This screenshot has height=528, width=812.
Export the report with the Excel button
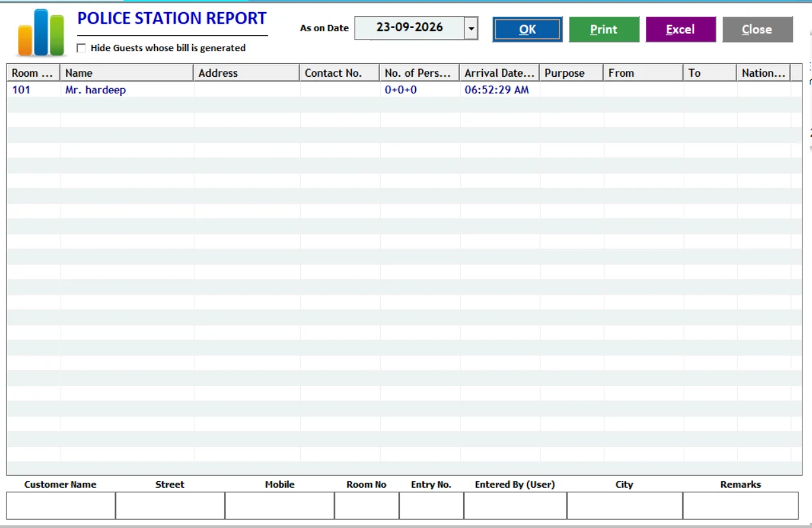[x=680, y=29]
